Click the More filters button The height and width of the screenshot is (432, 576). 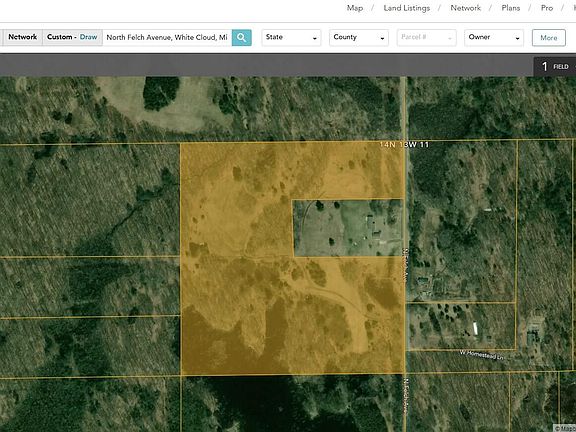(x=549, y=38)
